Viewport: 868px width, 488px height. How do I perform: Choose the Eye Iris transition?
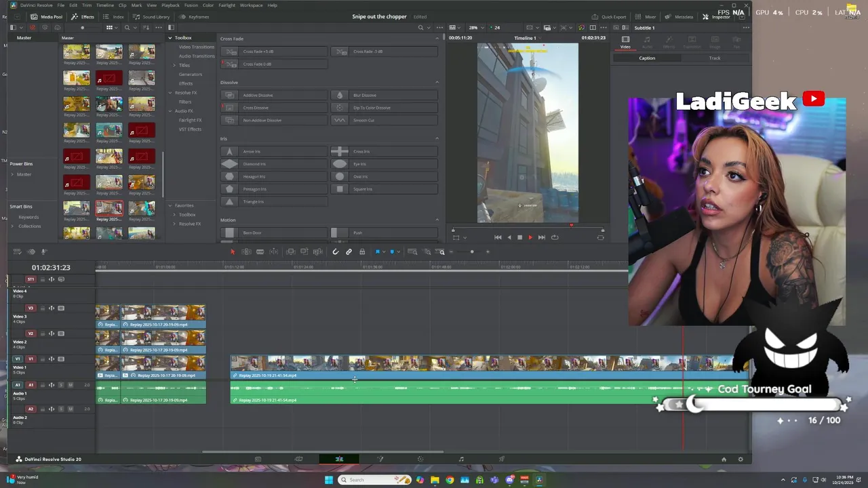(x=384, y=164)
